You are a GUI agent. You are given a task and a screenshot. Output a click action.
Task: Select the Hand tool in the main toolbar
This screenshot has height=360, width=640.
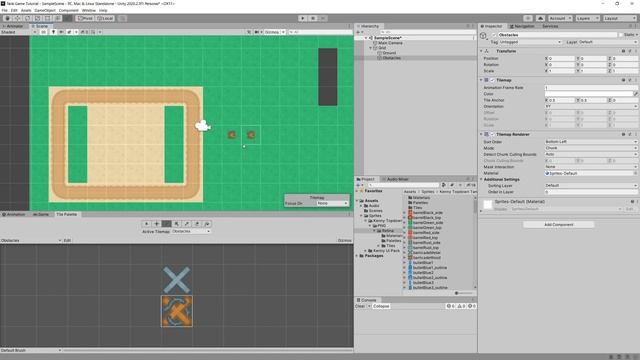click(x=7, y=18)
